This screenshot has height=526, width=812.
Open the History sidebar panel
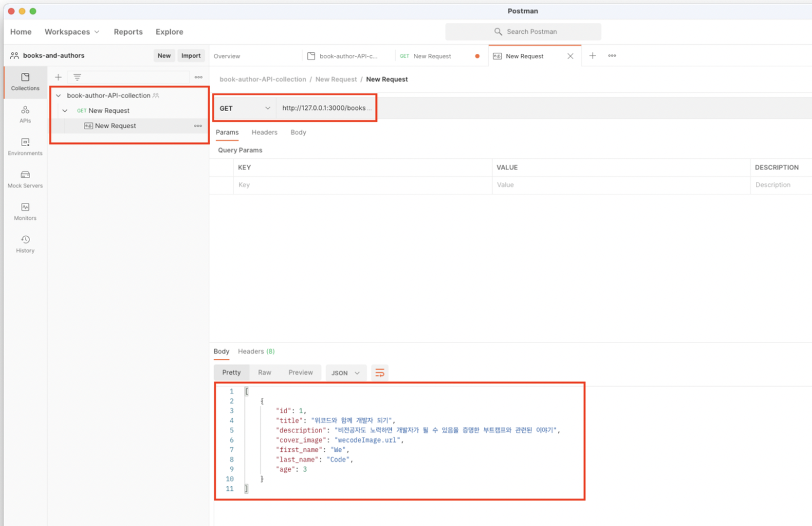tap(25, 244)
